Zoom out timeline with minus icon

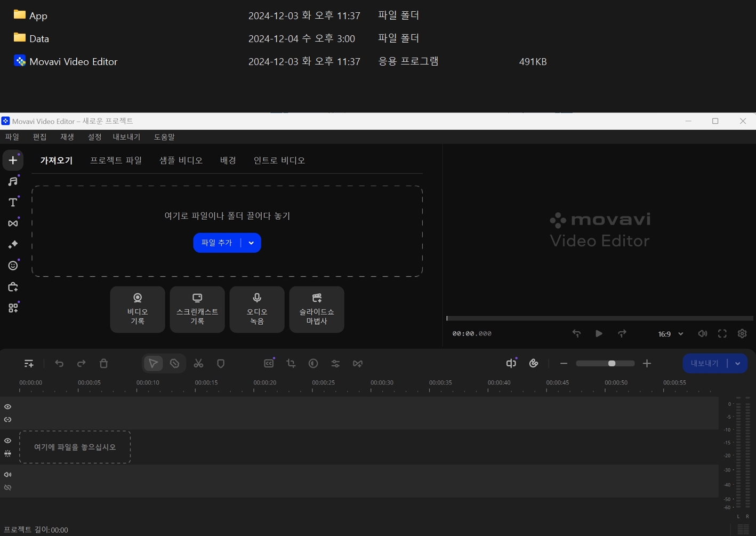pos(564,363)
